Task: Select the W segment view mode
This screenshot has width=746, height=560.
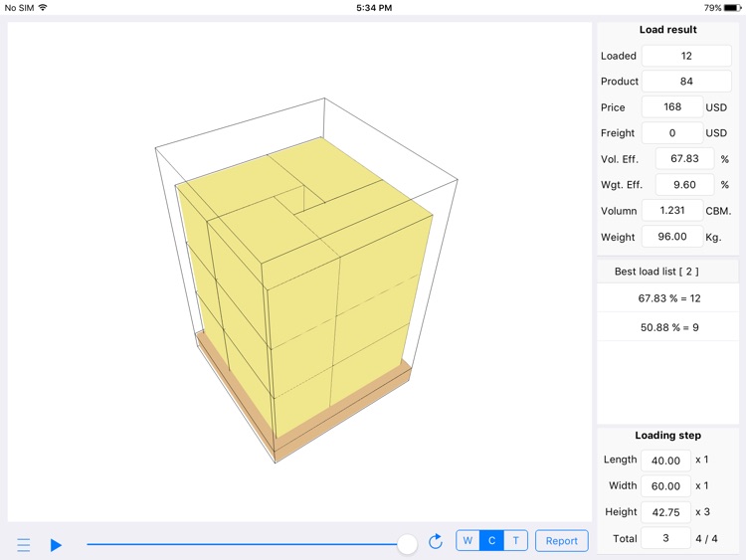Action: (x=467, y=541)
